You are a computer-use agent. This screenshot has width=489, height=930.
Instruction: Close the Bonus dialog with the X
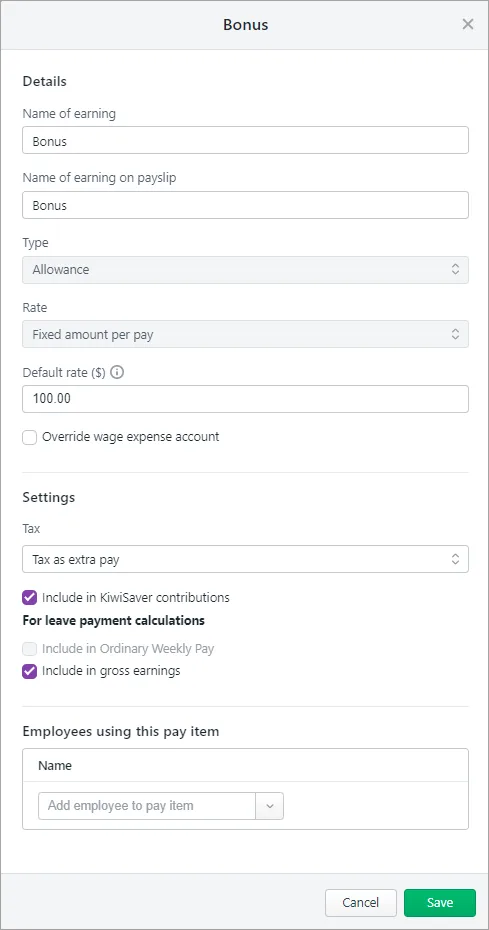(468, 24)
